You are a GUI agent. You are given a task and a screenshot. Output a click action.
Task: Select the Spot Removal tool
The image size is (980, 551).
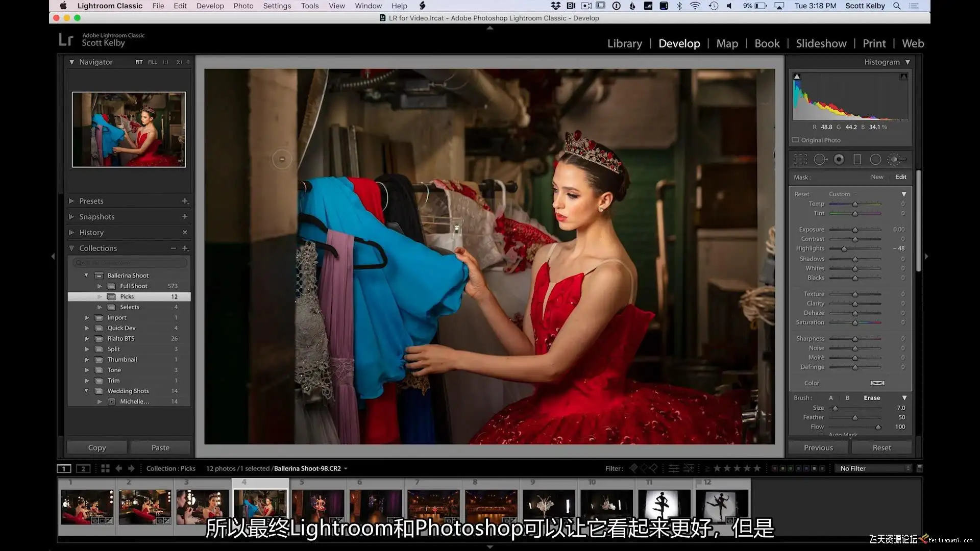click(820, 160)
